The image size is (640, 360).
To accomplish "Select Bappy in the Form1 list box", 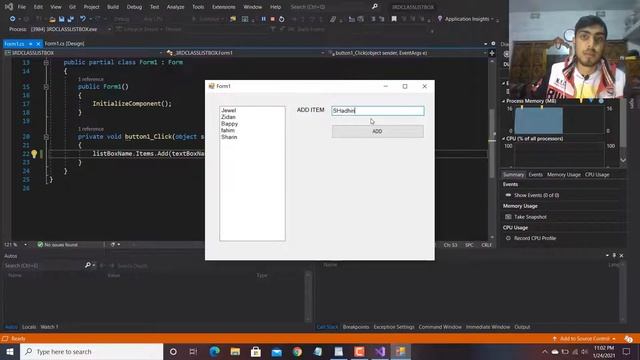I will tap(229, 124).
